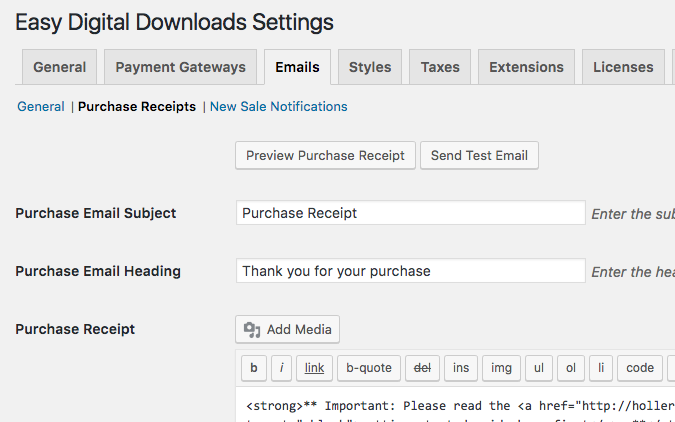Open the Taxes tab
This screenshot has height=422, width=675.
pyautogui.click(x=440, y=67)
